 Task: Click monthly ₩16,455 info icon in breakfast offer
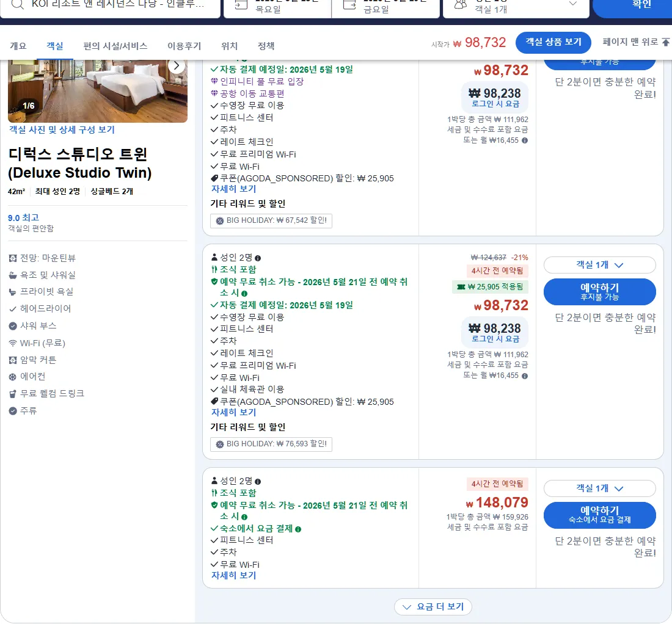click(x=525, y=375)
